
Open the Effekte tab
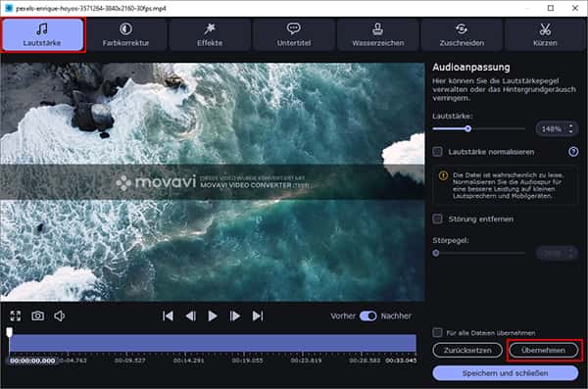210,35
